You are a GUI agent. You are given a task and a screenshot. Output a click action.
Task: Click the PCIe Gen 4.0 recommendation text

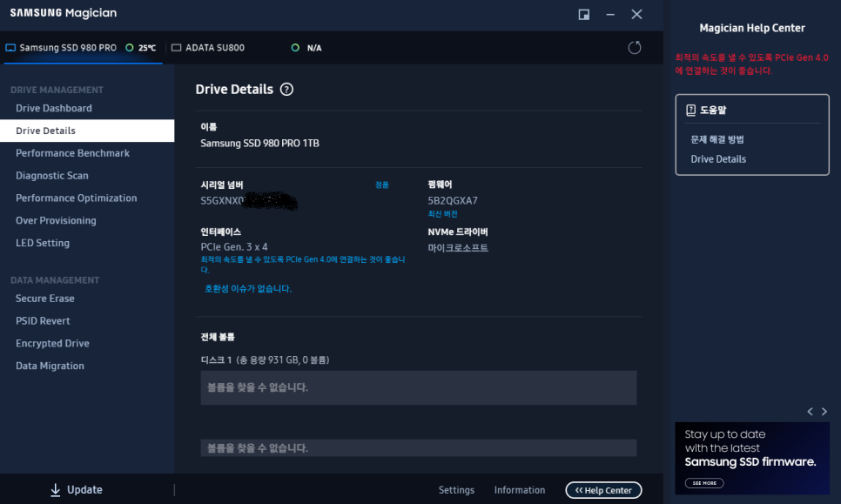[303, 265]
